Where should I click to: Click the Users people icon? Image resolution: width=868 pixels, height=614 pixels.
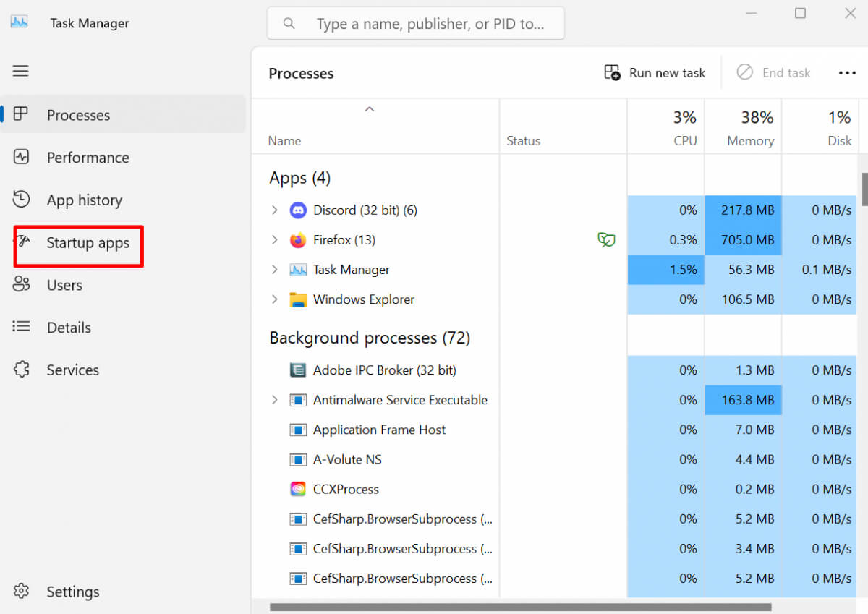[x=21, y=285]
